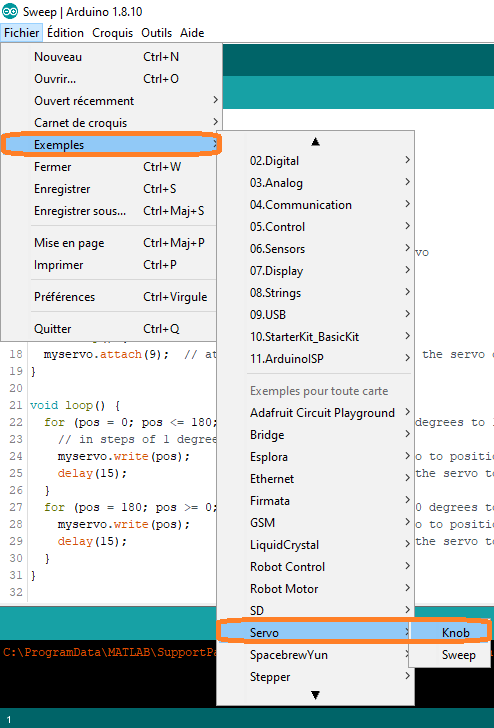Click code line 24 myservo.write(pos)
The width and height of the screenshot is (494, 728).
pyautogui.click(x=124, y=456)
